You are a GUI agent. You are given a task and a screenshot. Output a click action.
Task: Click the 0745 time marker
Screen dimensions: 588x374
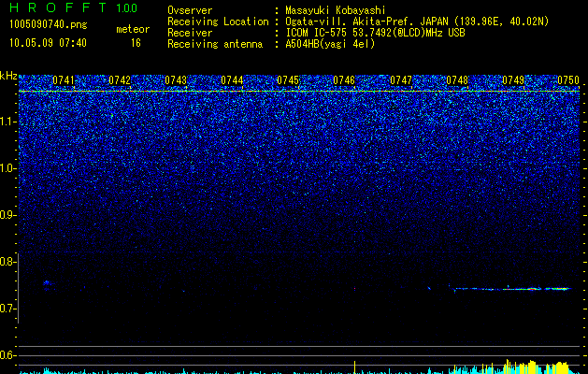[x=288, y=80]
